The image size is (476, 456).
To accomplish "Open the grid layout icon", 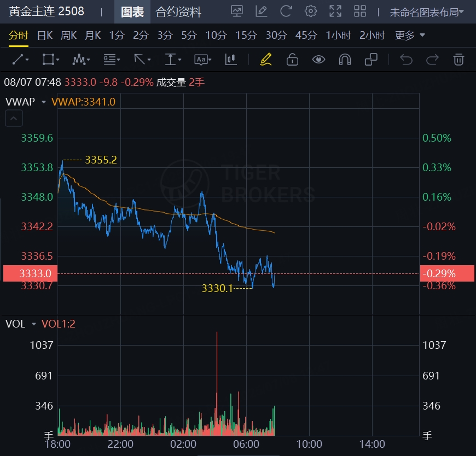I will (x=360, y=11).
